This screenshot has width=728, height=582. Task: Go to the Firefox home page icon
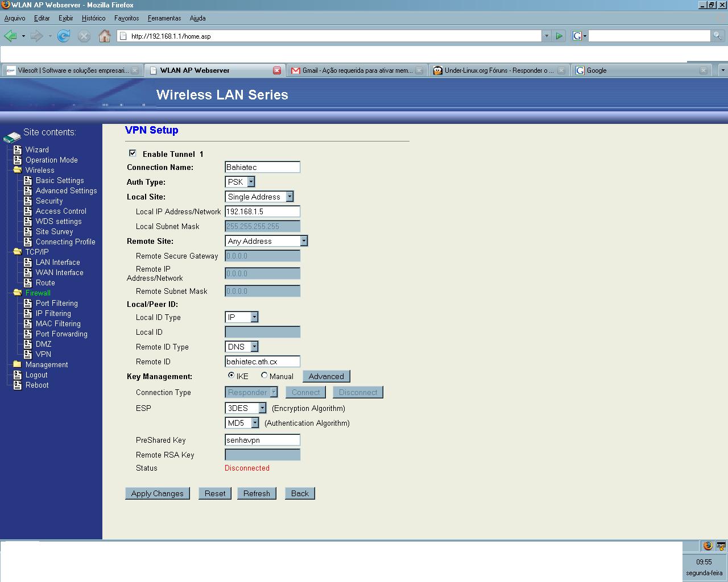pyautogui.click(x=105, y=36)
